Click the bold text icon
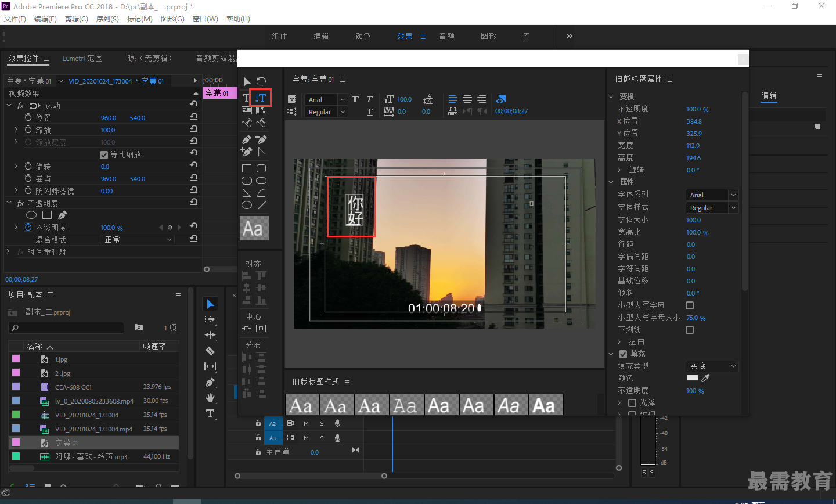Image resolution: width=836 pixels, height=504 pixels. 355,99
